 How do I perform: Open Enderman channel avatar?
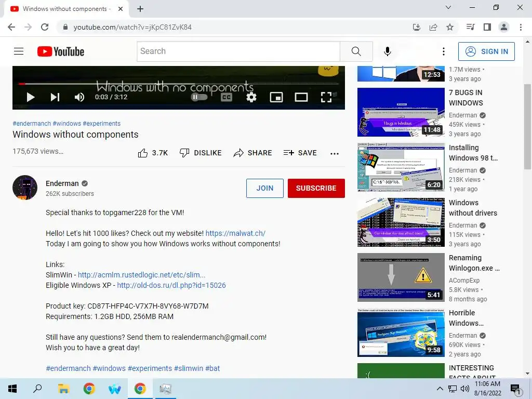tap(25, 188)
